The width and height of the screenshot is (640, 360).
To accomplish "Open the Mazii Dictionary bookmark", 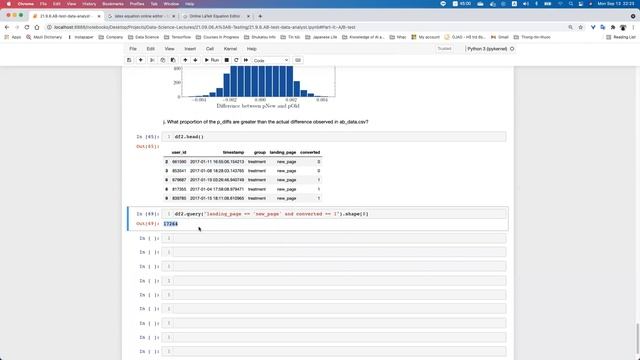I will 44,37.
